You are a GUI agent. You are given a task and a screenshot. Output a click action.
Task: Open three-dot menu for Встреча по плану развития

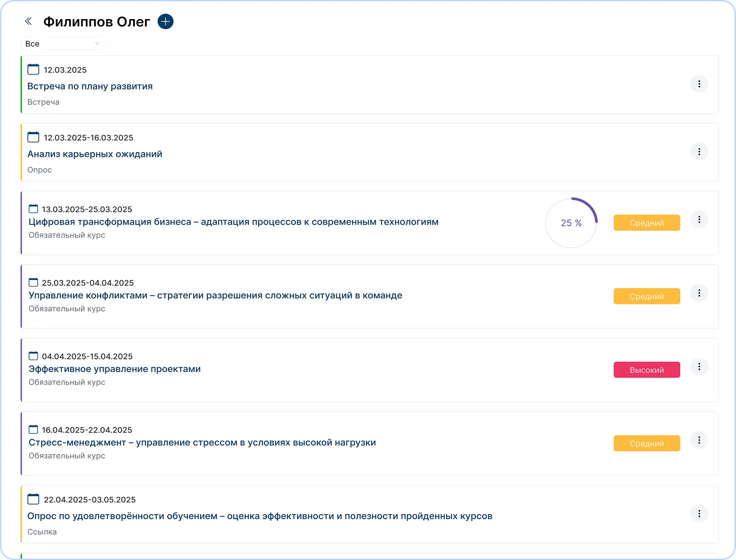(x=699, y=84)
